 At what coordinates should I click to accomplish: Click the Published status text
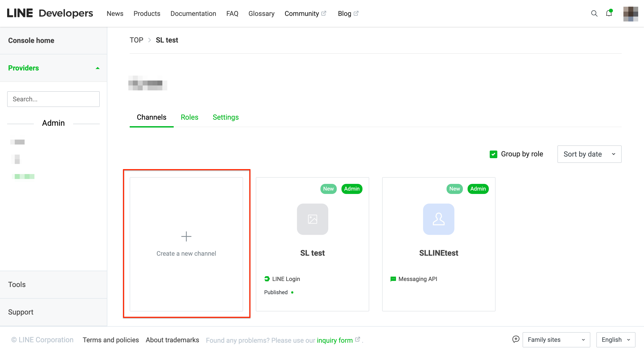(276, 292)
